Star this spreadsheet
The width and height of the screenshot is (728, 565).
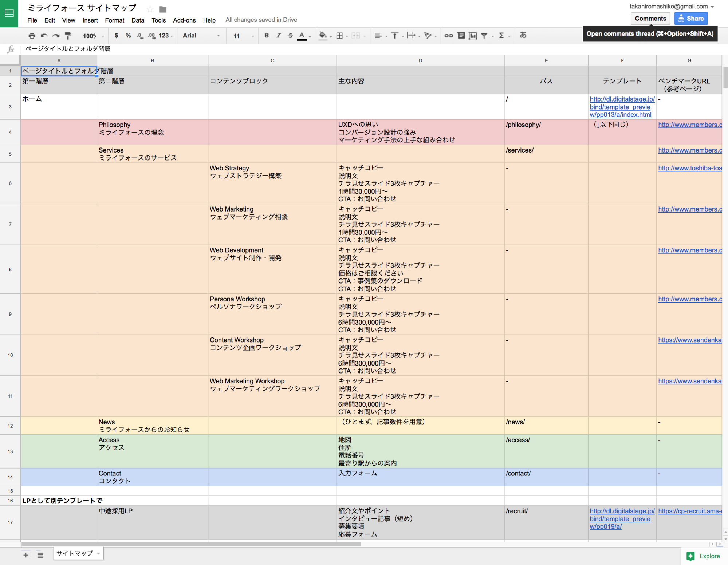pyautogui.click(x=150, y=9)
